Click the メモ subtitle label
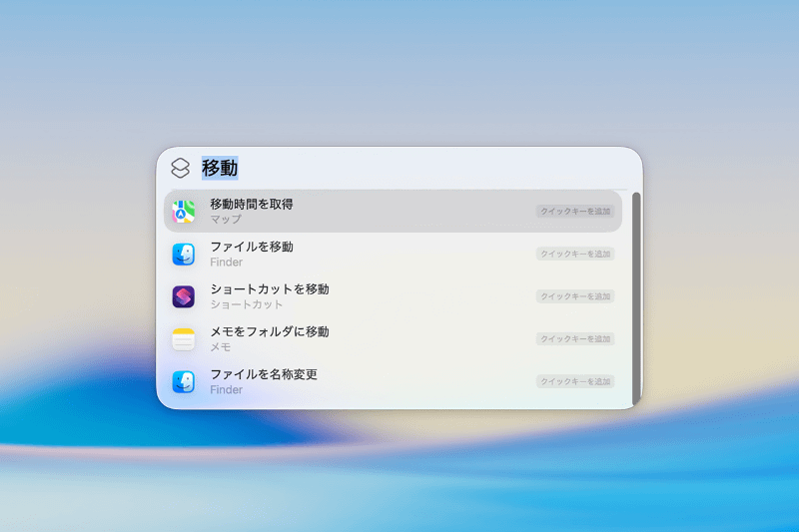Screen dimensions: 799x532 [221, 347]
